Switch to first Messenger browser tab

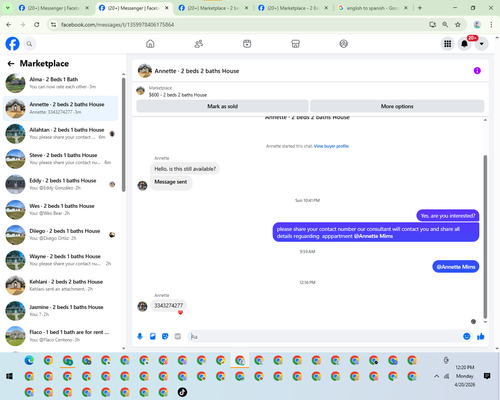pos(53,8)
